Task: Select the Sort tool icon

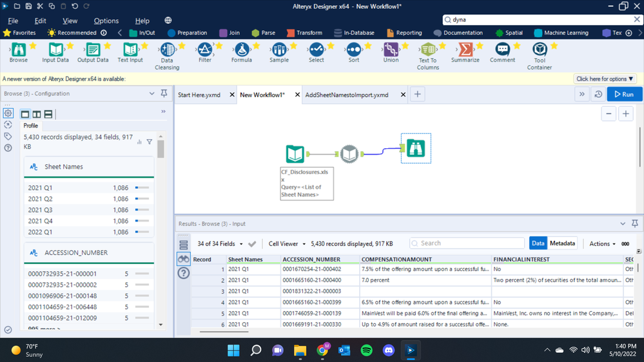Action: (x=354, y=50)
